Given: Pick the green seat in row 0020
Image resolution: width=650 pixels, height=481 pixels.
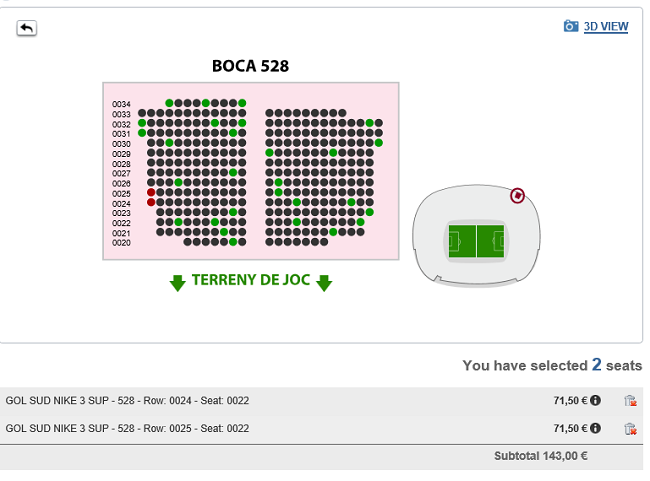Looking at the screenshot, I should [233, 242].
